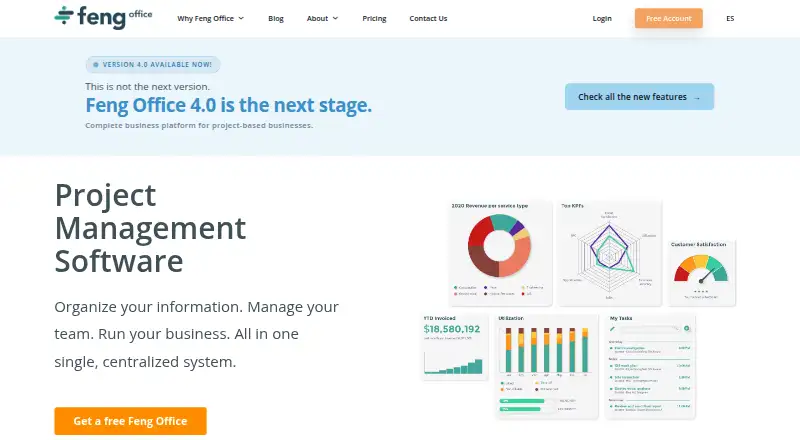Click the Version 4.0 Available Now badge

(153, 64)
